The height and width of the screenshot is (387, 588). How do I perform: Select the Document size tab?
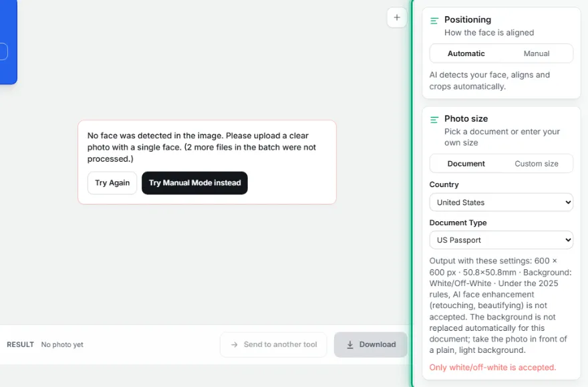point(466,164)
